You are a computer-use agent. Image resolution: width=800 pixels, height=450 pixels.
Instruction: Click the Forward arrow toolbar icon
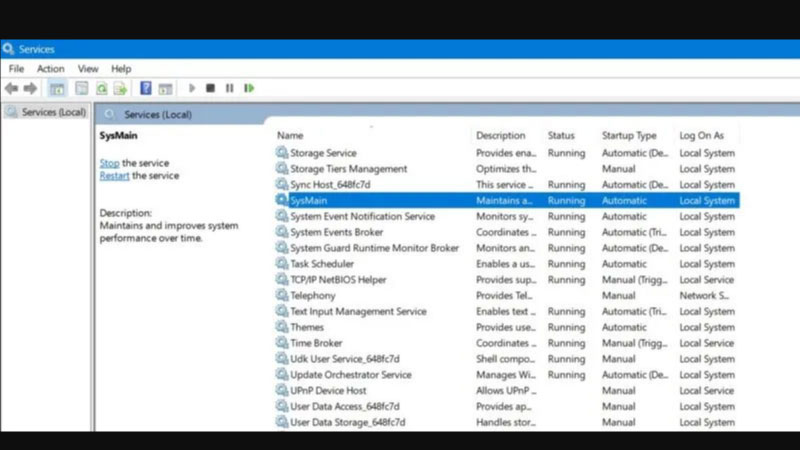(31, 88)
